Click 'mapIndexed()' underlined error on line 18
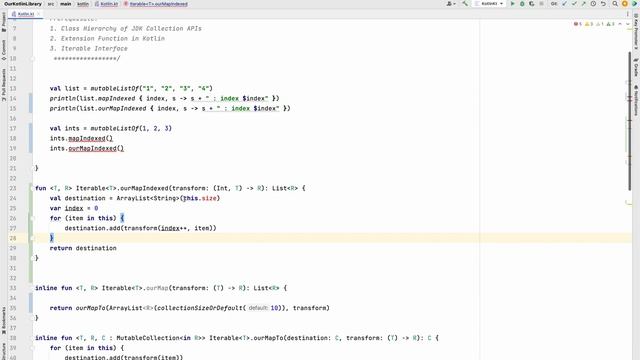The image size is (640, 360). pos(91,138)
